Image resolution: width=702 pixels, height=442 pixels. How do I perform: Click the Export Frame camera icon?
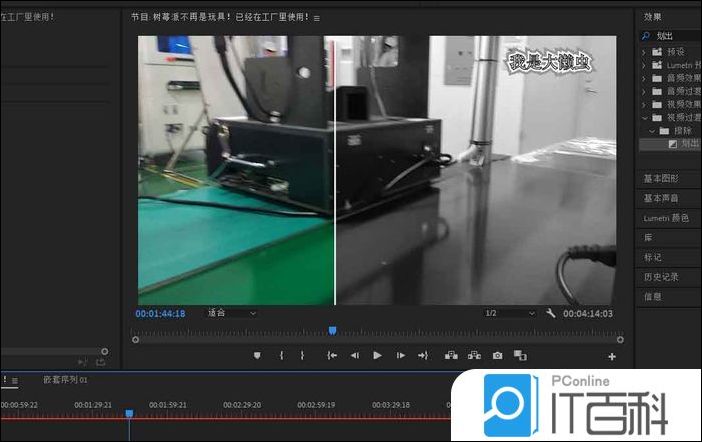click(497, 356)
